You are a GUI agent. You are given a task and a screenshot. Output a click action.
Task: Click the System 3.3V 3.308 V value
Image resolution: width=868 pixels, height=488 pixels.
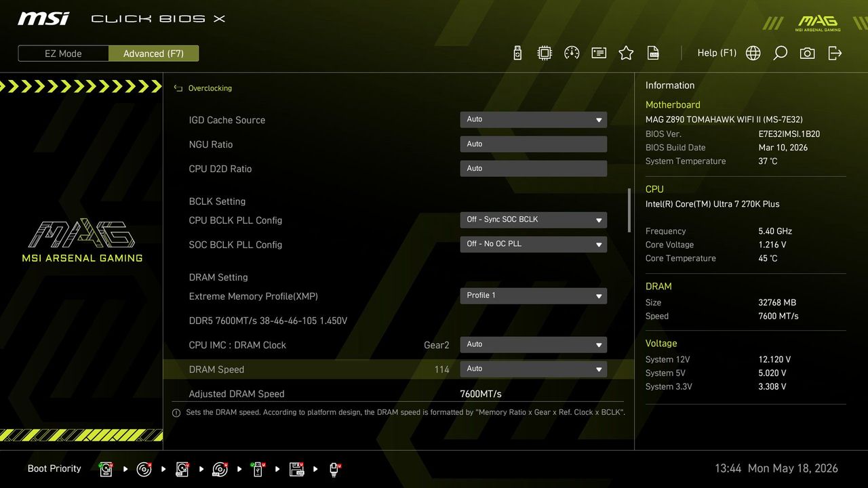(772, 386)
